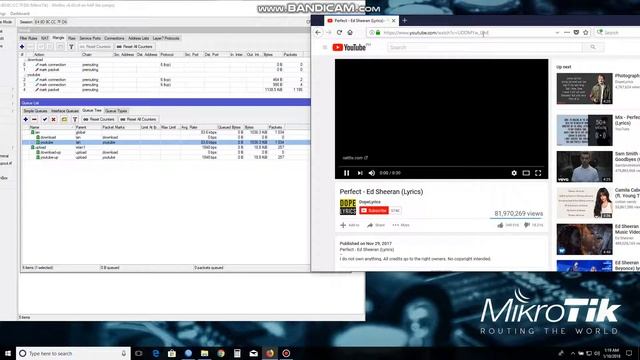Dislike the video with thumbs down
This screenshot has width=640, height=360.
[x=527, y=225]
